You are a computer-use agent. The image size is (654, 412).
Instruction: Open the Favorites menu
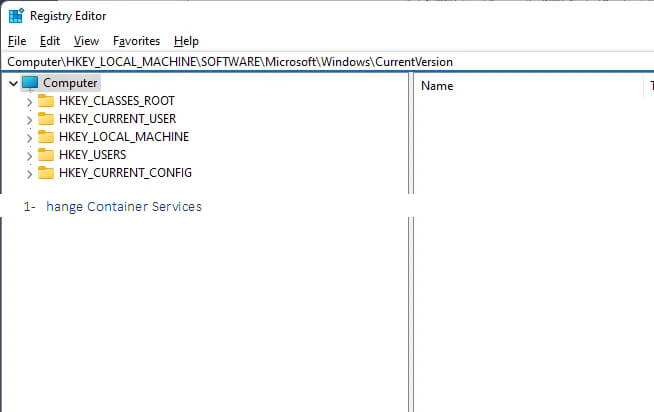tap(136, 41)
